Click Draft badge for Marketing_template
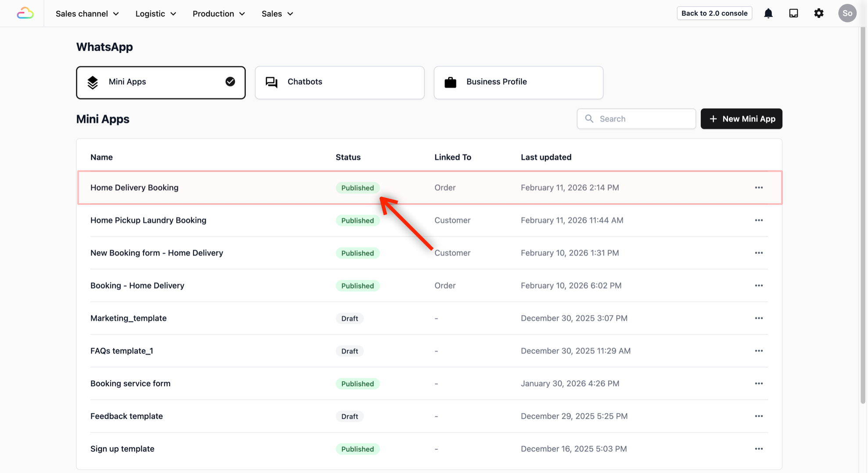 tap(350, 319)
